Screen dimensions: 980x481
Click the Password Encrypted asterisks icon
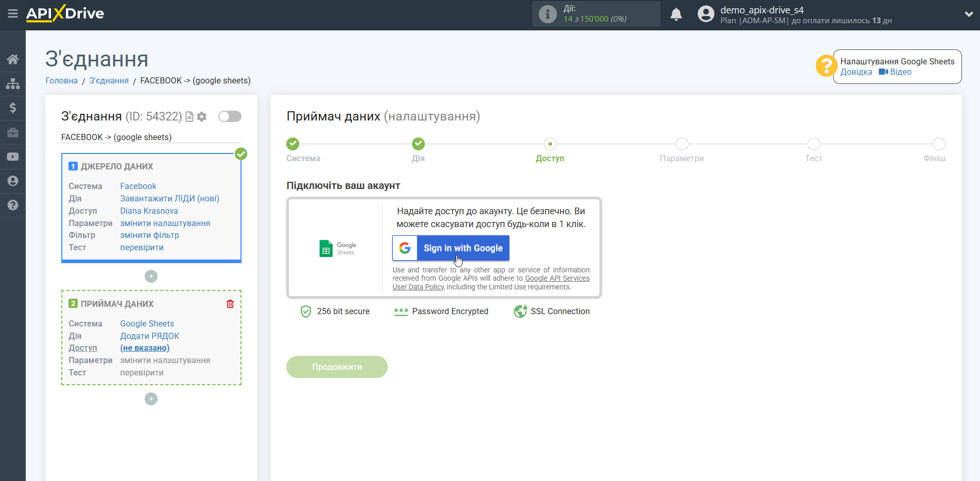coord(401,312)
